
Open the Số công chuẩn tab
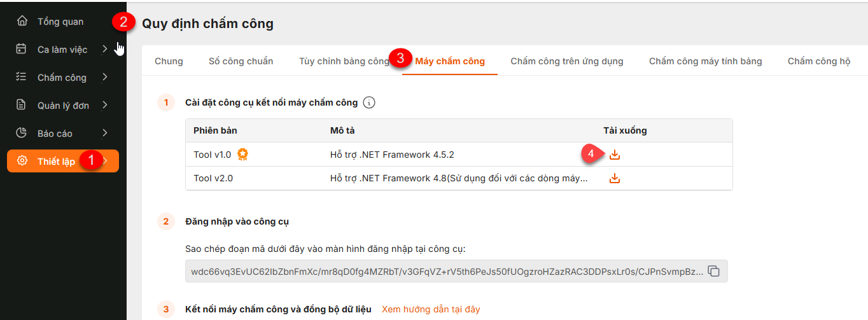241,62
